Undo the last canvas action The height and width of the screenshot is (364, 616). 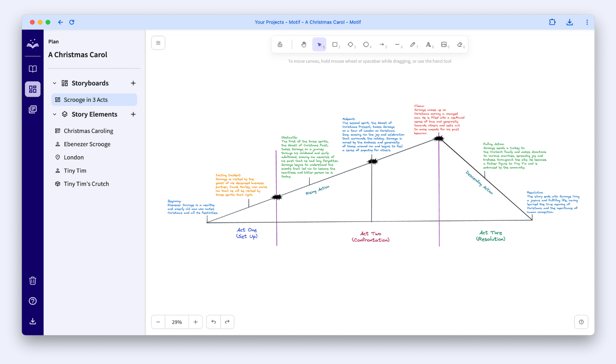213,322
